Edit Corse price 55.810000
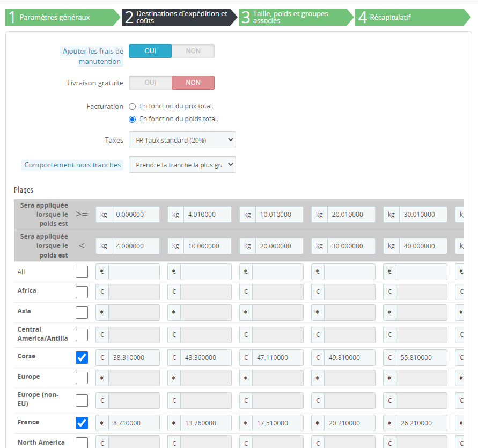The width and height of the screenshot is (478, 448). tap(422, 358)
